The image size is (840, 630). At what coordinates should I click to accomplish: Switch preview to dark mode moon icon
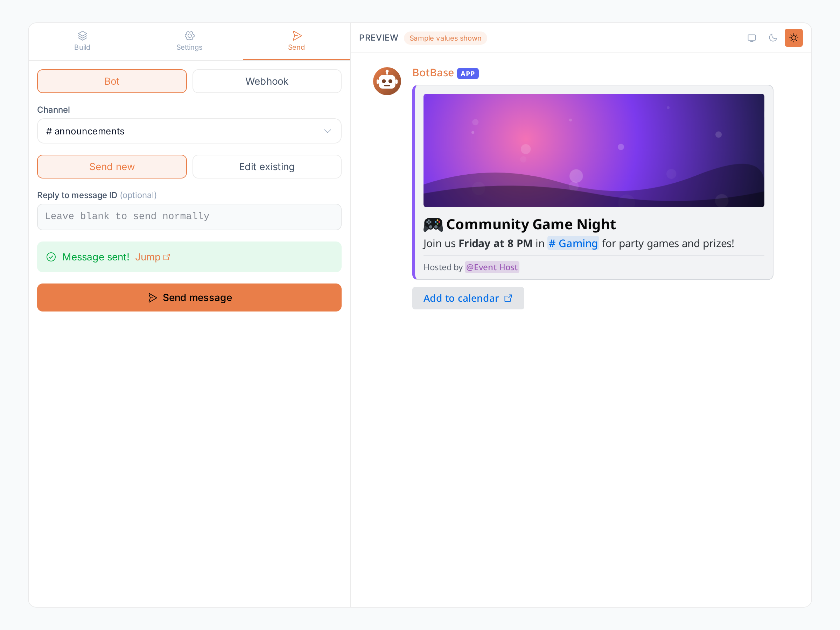pyautogui.click(x=772, y=38)
